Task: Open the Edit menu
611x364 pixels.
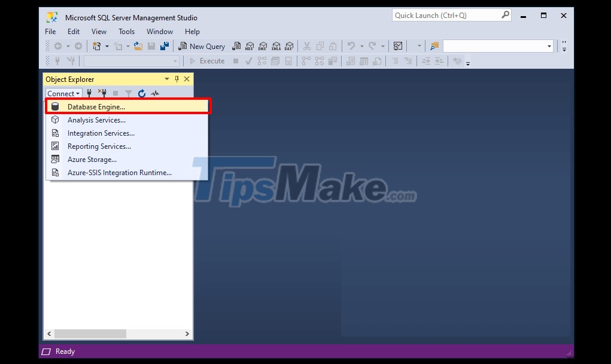Action: click(x=73, y=32)
